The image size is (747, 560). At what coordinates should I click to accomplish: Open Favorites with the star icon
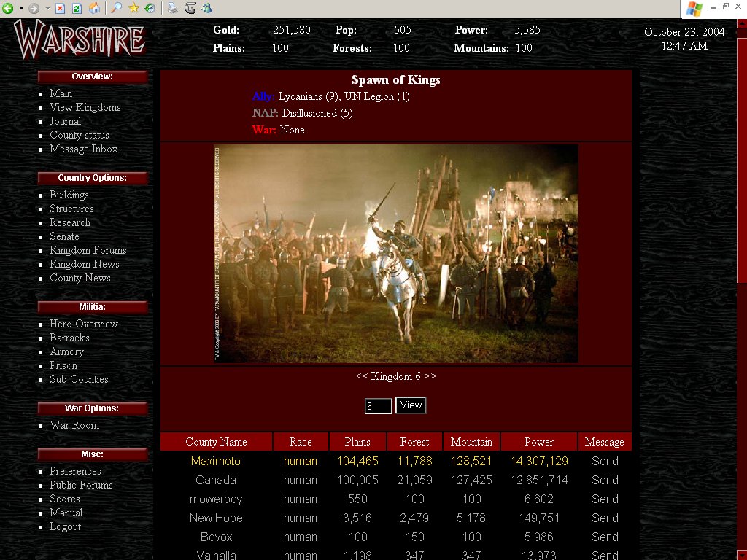[133, 9]
